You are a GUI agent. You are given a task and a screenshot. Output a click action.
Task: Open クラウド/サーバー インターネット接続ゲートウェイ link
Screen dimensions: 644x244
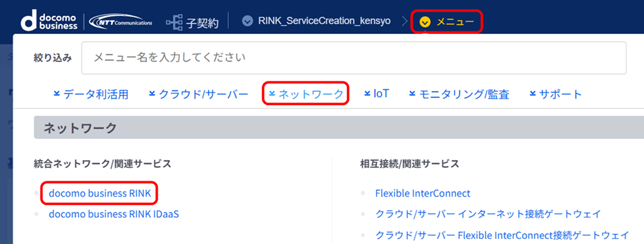[488, 214]
